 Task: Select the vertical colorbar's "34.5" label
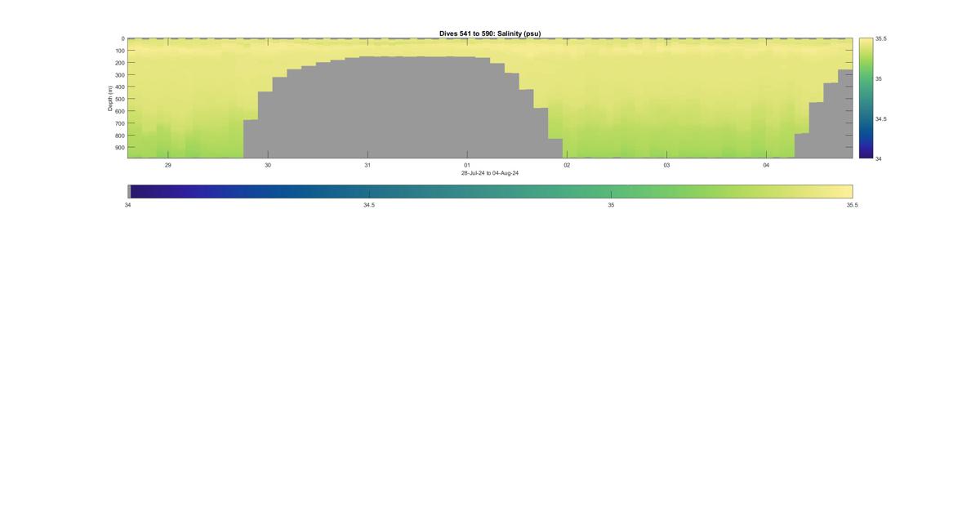[x=881, y=118]
